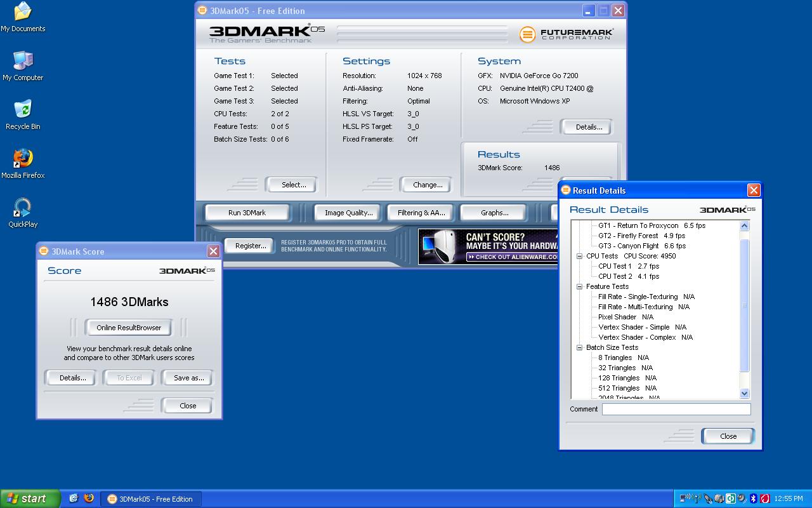This screenshot has width=812, height=508.
Task: Click the Alienware advertisement banner
Action: tap(487, 246)
